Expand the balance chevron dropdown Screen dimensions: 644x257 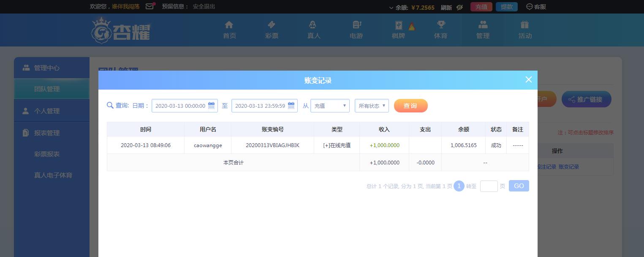[391, 8]
